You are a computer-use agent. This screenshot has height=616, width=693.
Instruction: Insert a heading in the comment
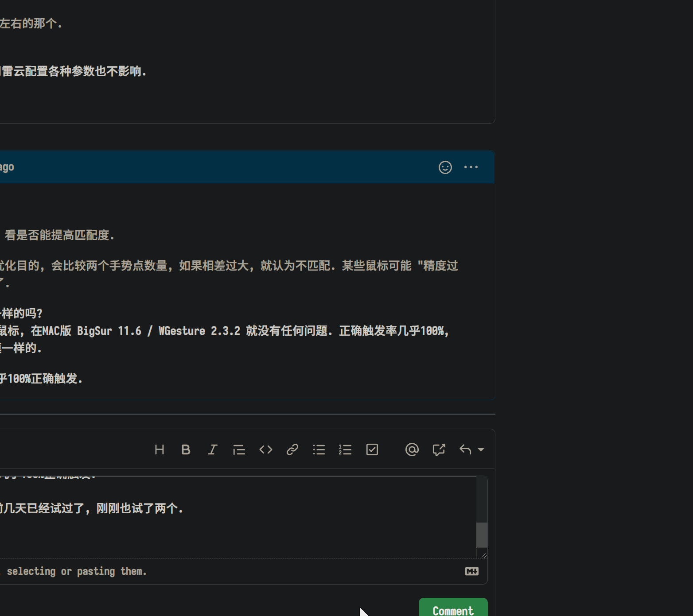[160, 449]
